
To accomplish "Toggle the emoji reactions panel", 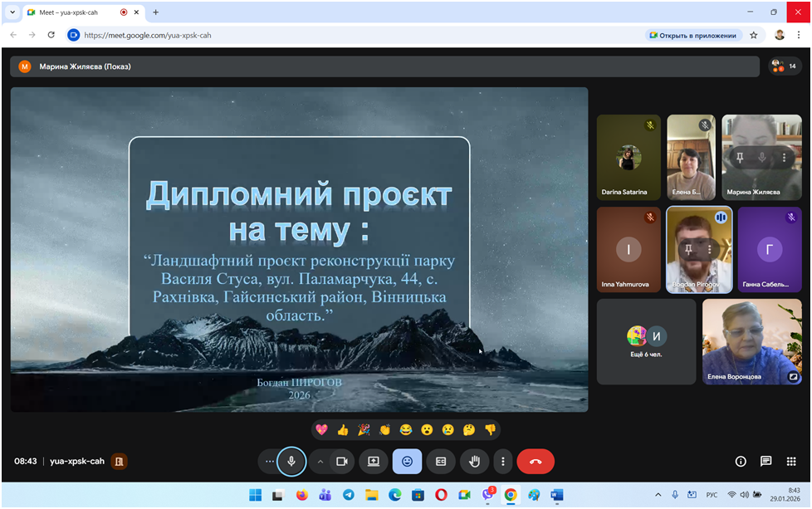I will tap(407, 461).
